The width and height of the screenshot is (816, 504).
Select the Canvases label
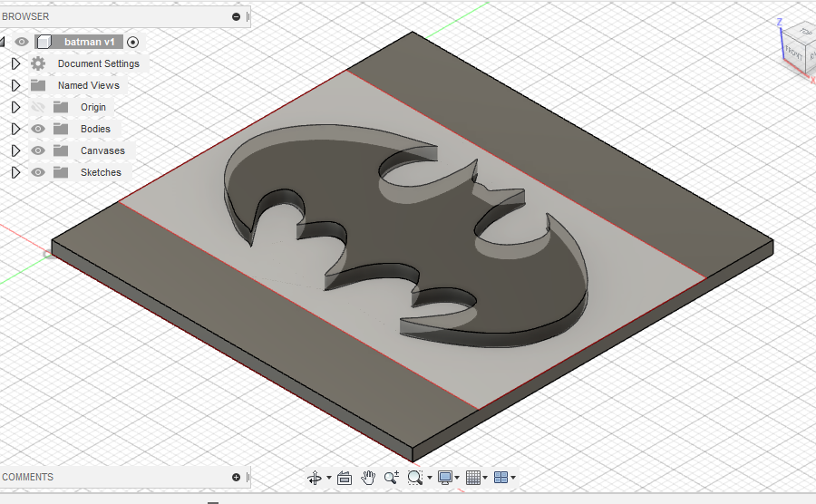click(x=102, y=150)
